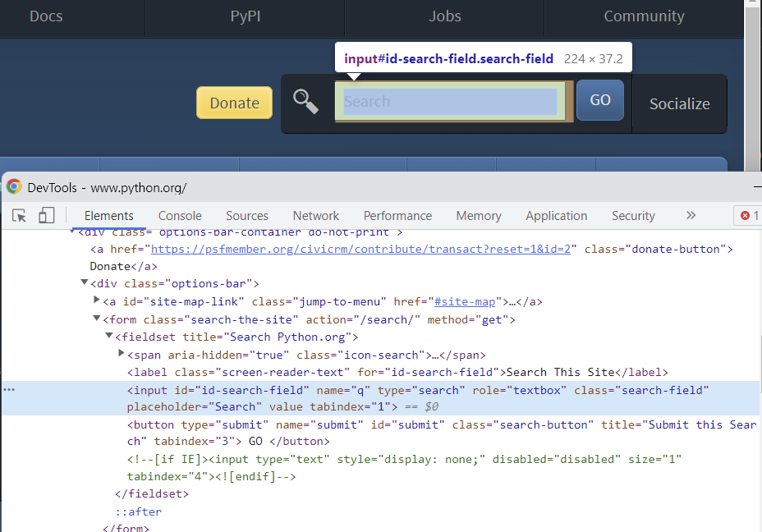This screenshot has height=532, width=762.
Task: Click the yellow Donate button
Action: (x=234, y=103)
